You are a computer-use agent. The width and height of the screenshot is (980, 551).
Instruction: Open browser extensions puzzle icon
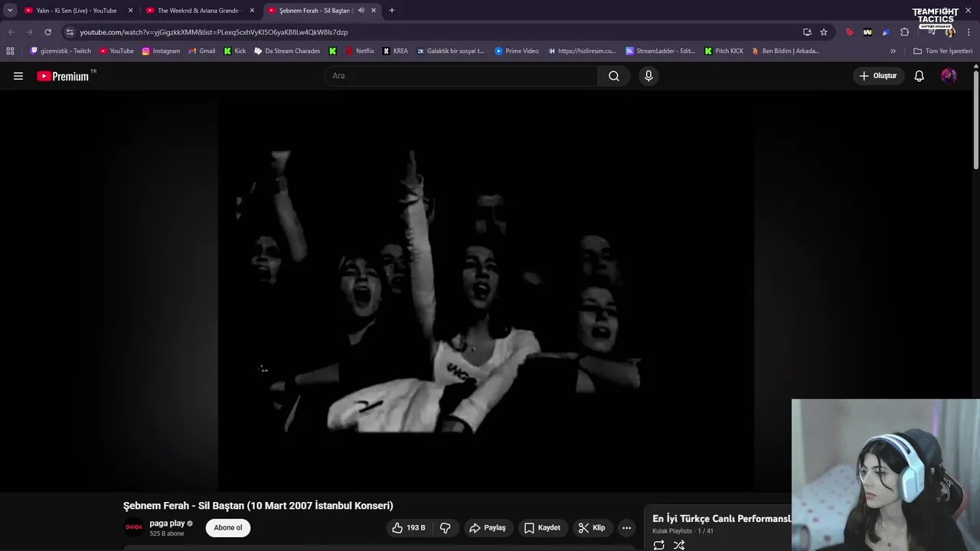pyautogui.click(x=905, y=32)
